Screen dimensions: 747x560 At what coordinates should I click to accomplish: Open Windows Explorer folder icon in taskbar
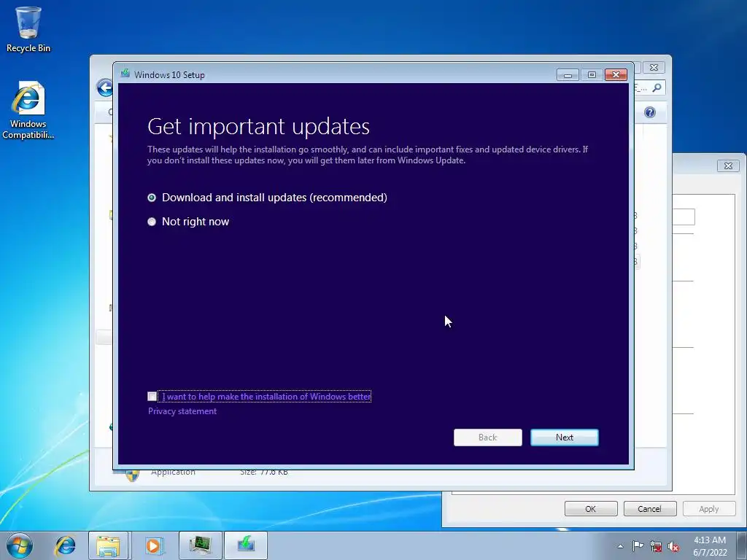click(x=108, y=545)
